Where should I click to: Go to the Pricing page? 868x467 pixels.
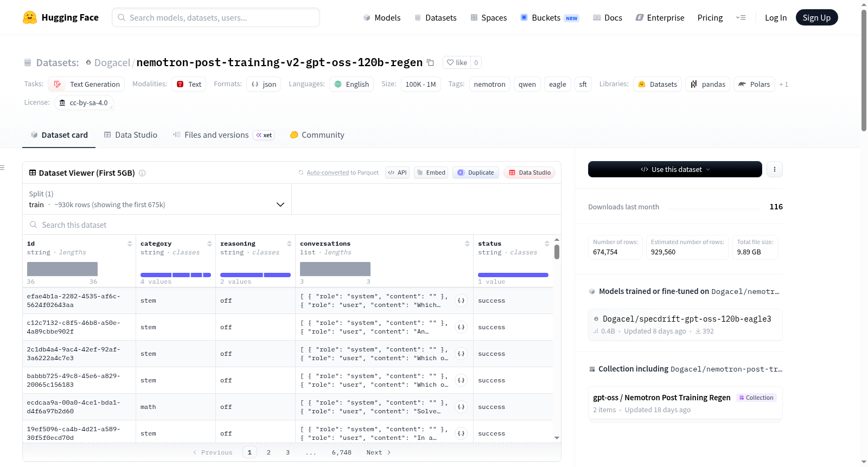710,17
